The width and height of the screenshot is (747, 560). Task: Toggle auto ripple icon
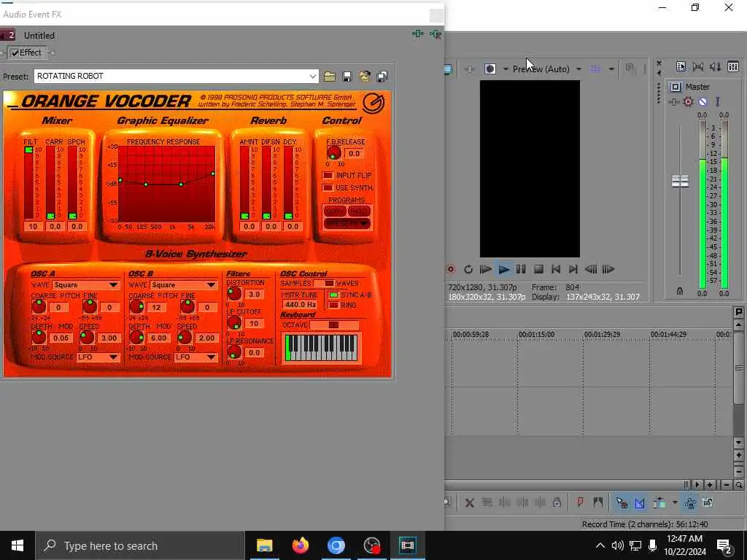click(x=659, y=502)
